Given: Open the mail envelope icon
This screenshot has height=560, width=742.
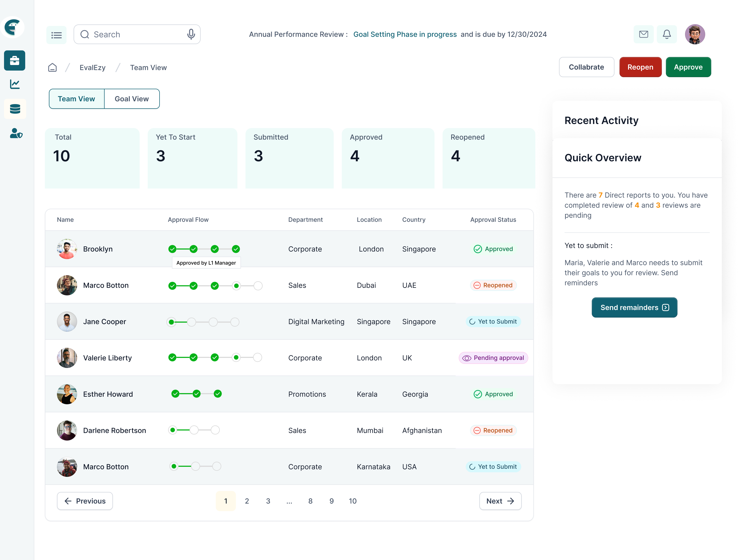Looking at the screenshot, I should click(643, 34).
